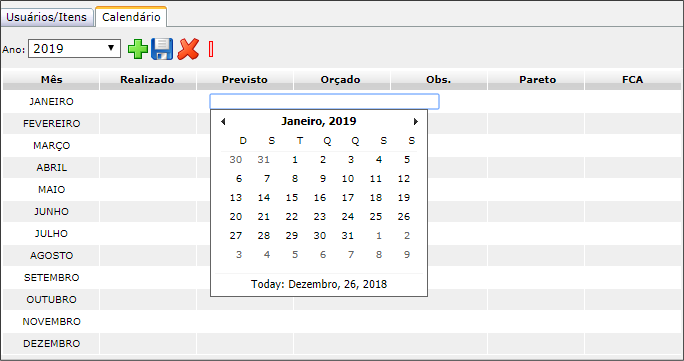Viewport: 684px width, 361px height.
Task: Click the blue floppy disk save icon
Action: [162, 49]
